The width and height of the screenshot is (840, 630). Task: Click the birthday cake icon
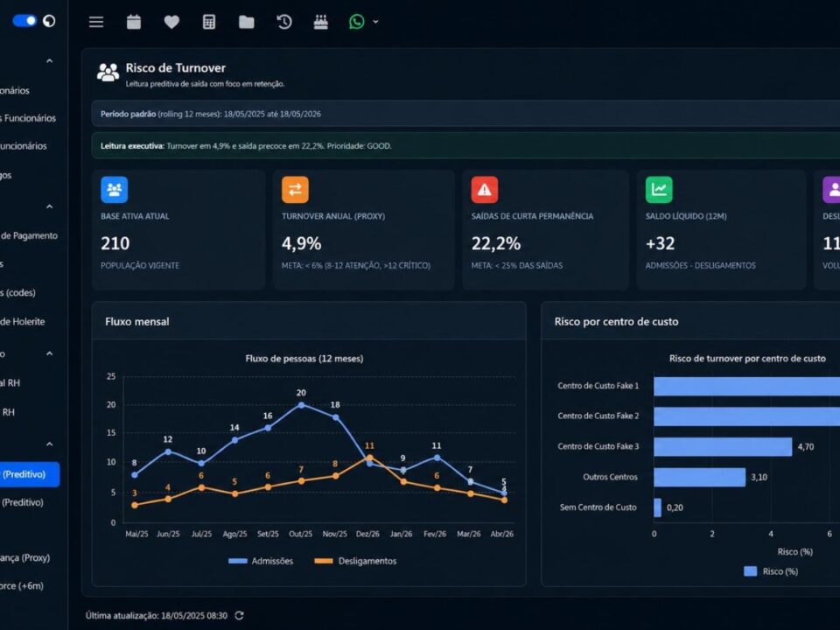pyautogui.click(x=321, y=22)
